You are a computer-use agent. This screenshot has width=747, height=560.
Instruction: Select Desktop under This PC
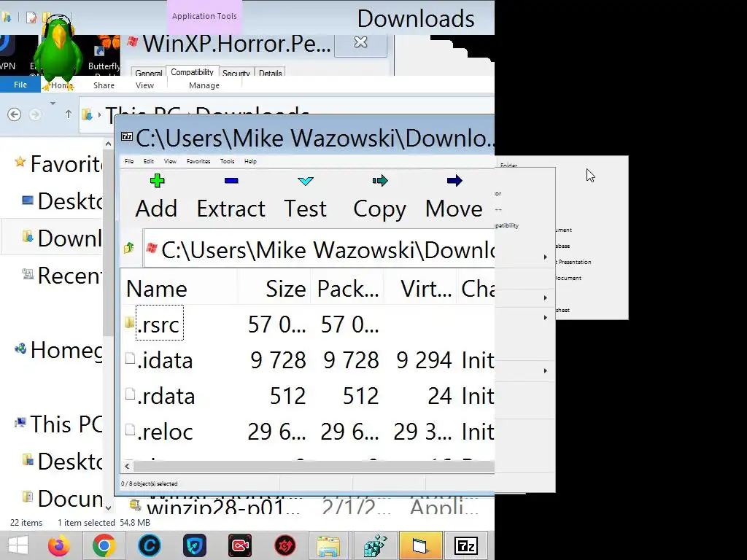point(62,461)
